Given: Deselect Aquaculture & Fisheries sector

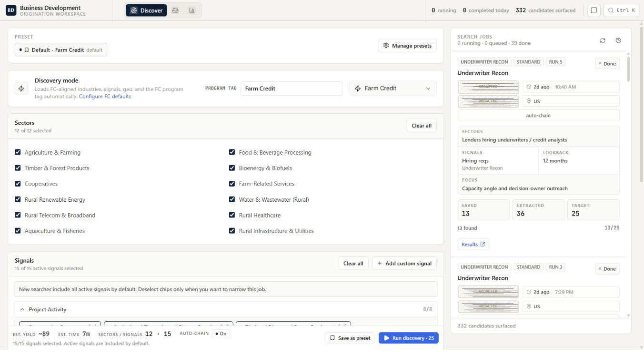Looking at the screenshot, I should pyautogui.click(x=18, y=231).
